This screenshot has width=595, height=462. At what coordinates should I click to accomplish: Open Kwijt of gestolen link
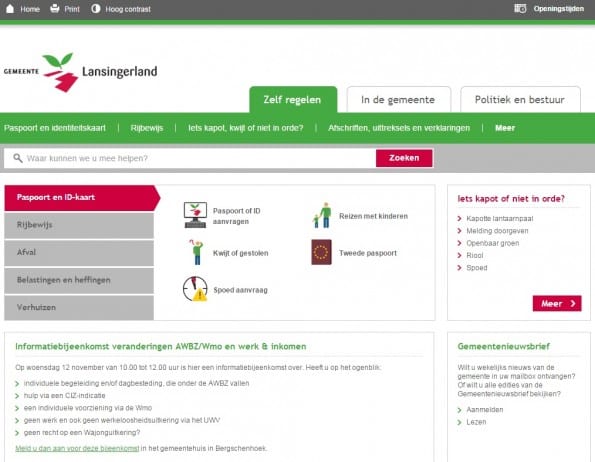tap(241, 253)
